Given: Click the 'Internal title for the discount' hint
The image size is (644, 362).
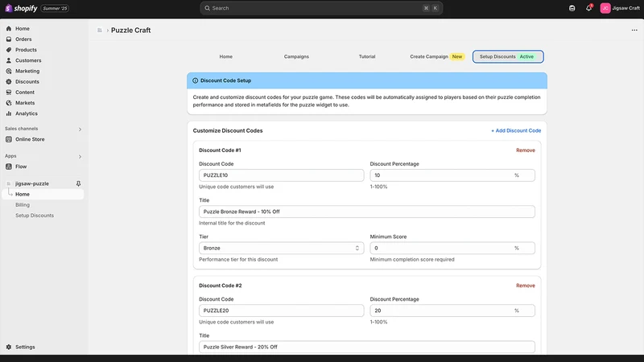Looking at the screenshot, I should (232, 224).
